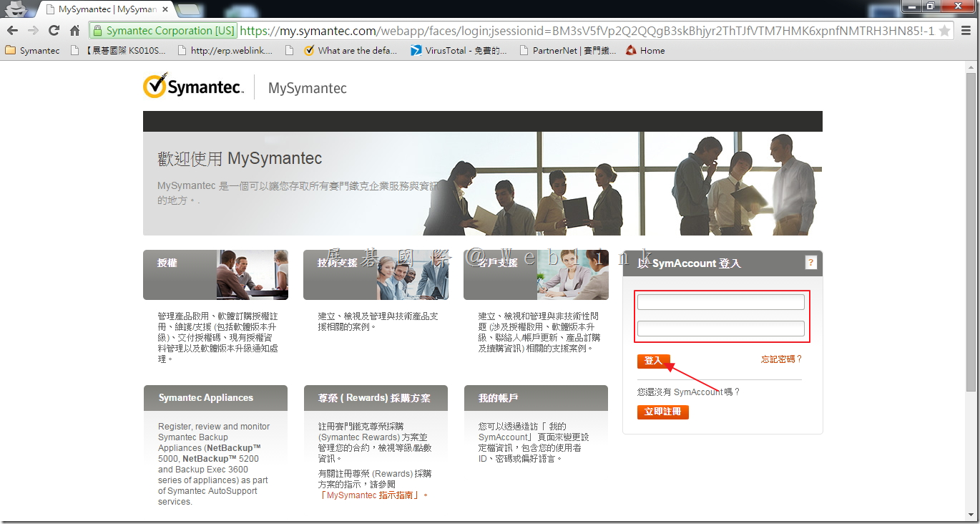Close the MySymantec tab

(164, 10)
